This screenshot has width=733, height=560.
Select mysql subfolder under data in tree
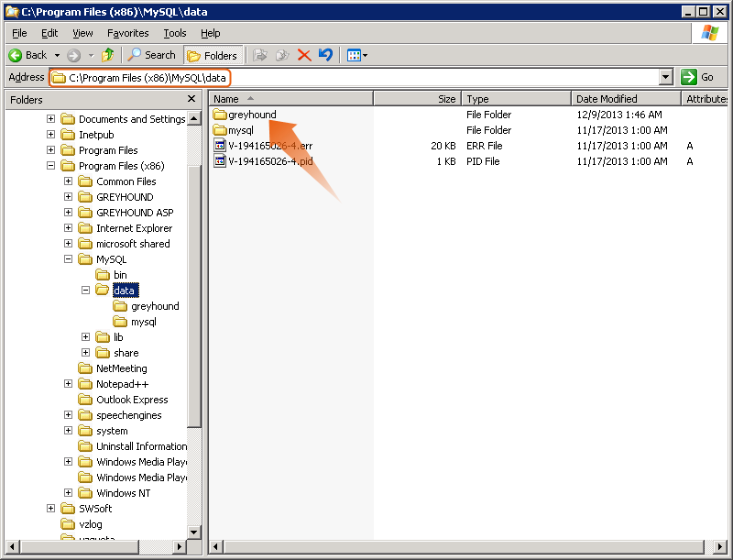[135, 322]
